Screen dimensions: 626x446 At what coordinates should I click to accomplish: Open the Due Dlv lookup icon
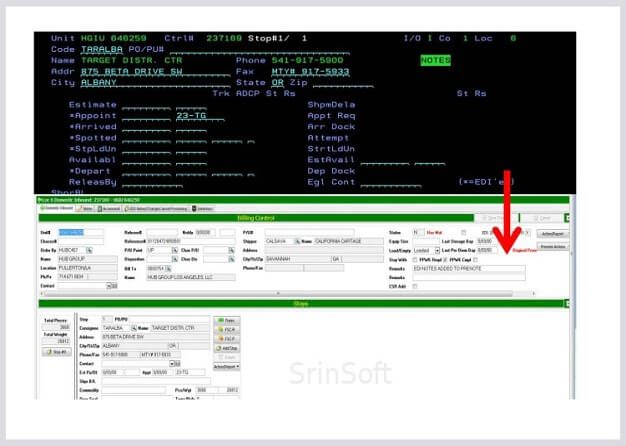(x=231, y=259)
